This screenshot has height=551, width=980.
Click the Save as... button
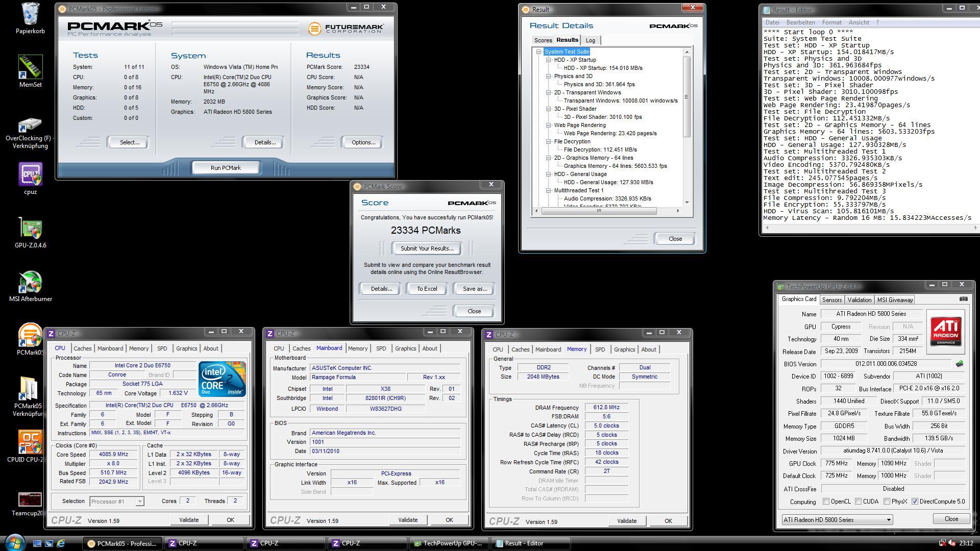click(475, 289)
